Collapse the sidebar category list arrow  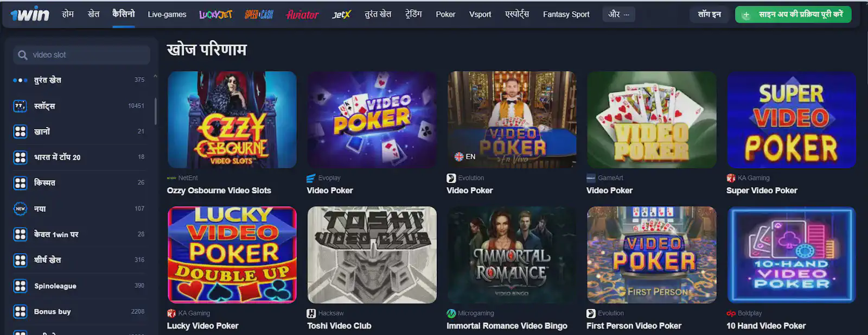point(155,76)
